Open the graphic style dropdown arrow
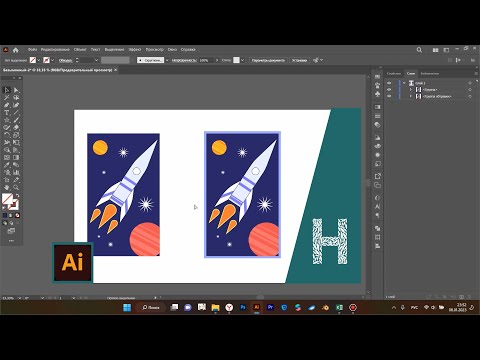480x360 pixels. [x=242, y=60]
